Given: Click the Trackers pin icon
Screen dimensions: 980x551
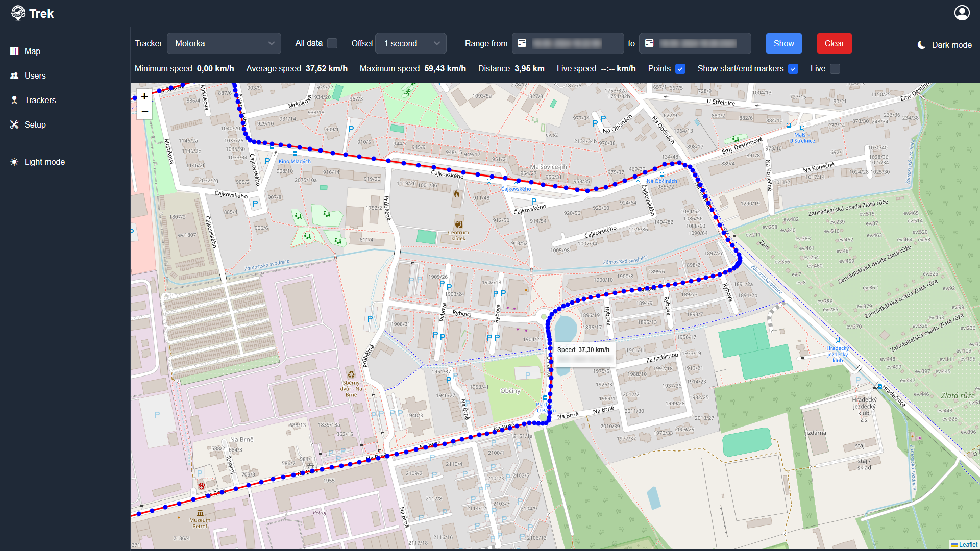Looking at the screenshot, I should tap(14, 100).
